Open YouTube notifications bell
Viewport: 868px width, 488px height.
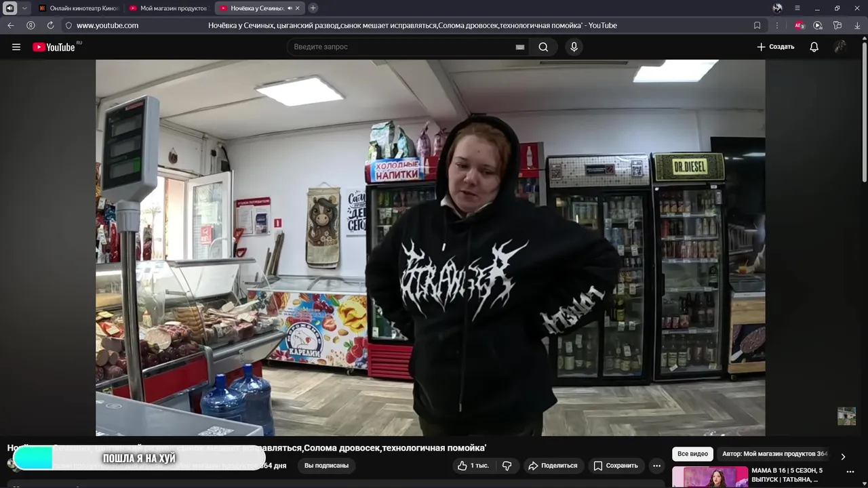pyautogui.click(x=814, y=47)
